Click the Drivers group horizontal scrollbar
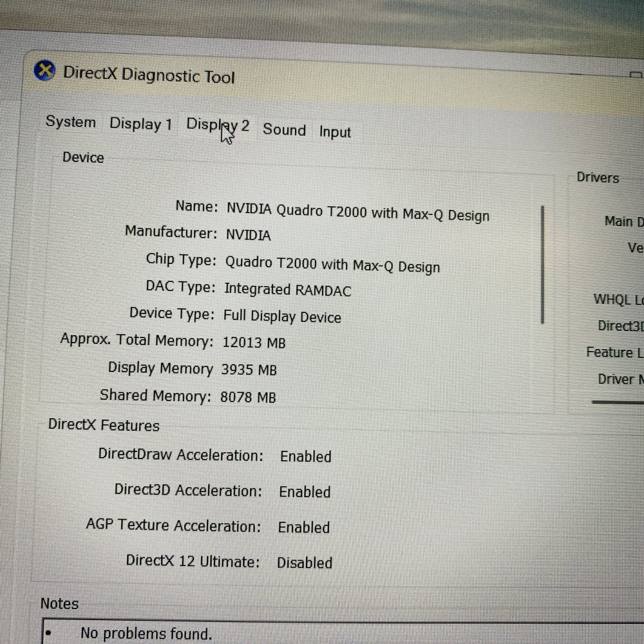The width and height of the screenshot is (644, 644). click(618, 402)
